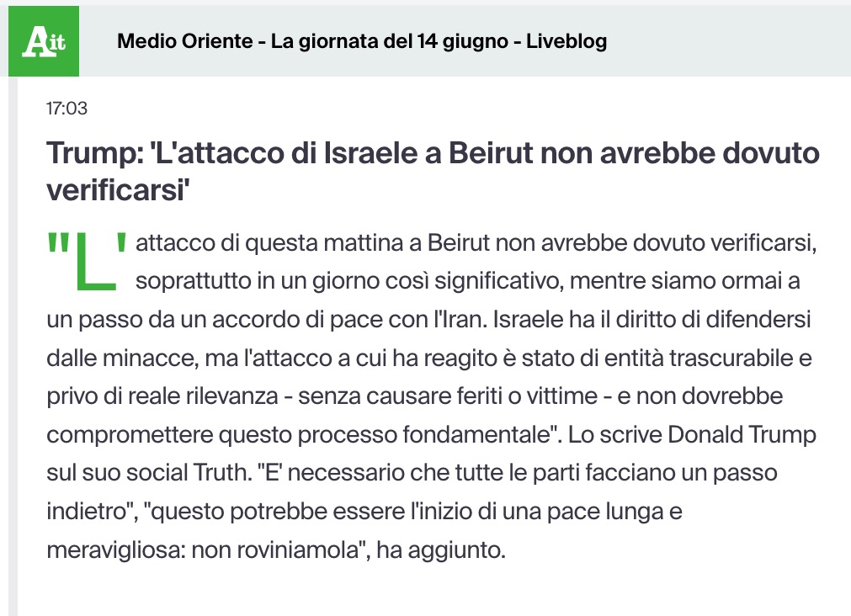Screen dimensions: 851x616
Task: Click the green drop cap L
Action: coord(96,263)
